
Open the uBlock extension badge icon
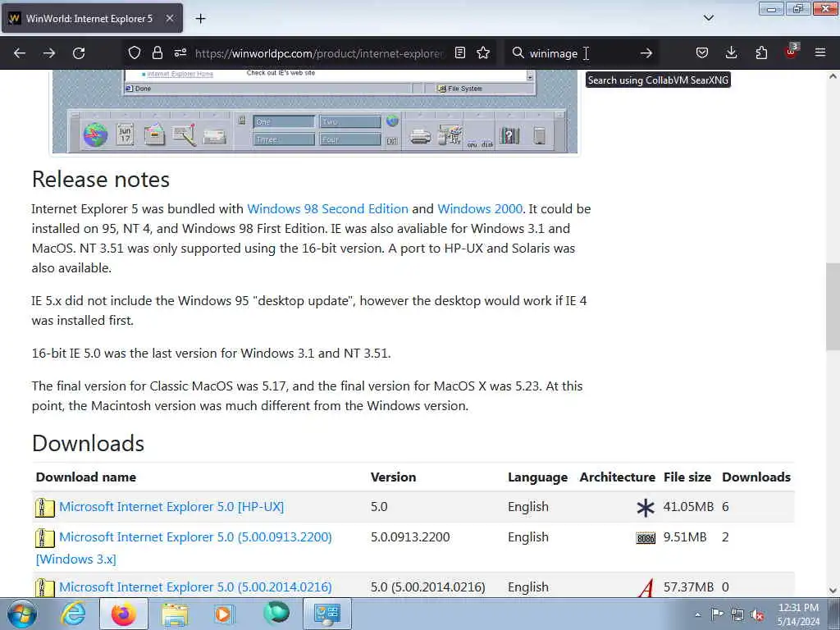coord(792,52)
